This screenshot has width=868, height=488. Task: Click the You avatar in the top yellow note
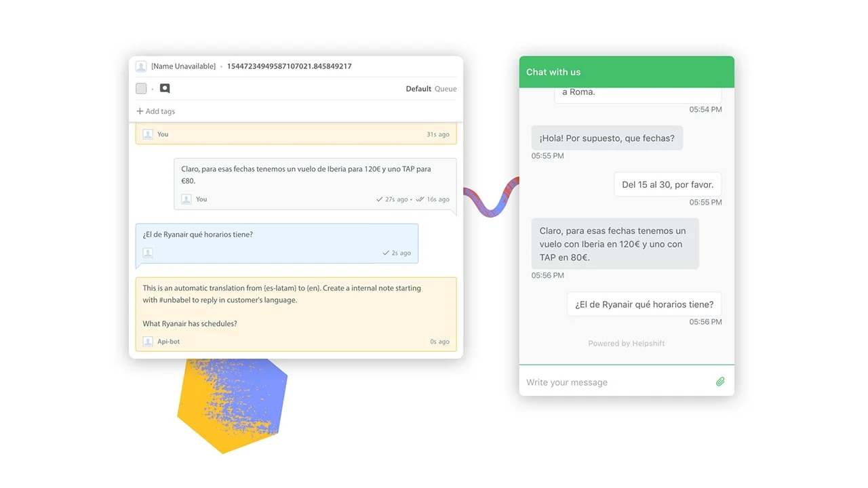(x=148, y=134)
